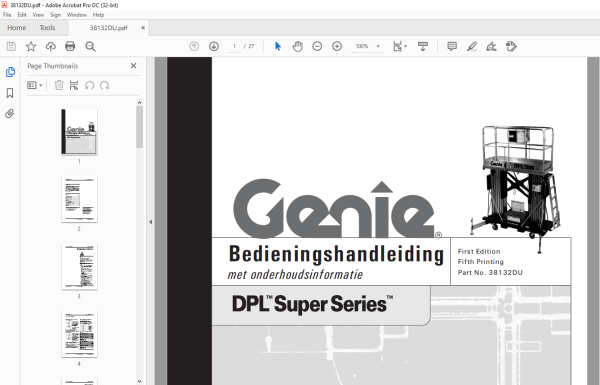Select page 2 thumbnail

click(x=79, y=199)
